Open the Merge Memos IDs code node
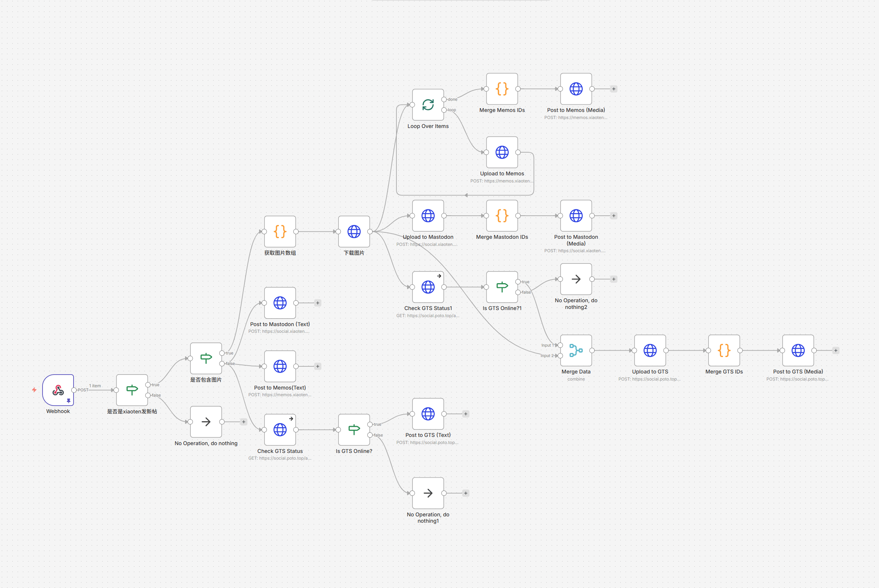 (x=502, y=89)
